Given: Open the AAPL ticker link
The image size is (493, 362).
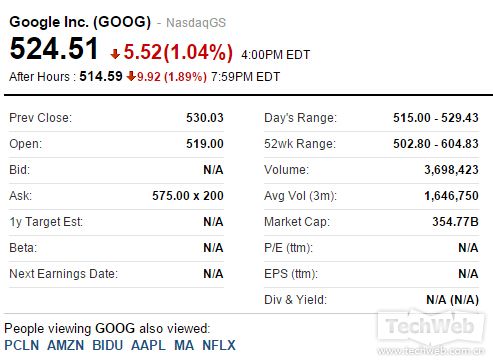Looking at the screenshot, I should [148, 345].
